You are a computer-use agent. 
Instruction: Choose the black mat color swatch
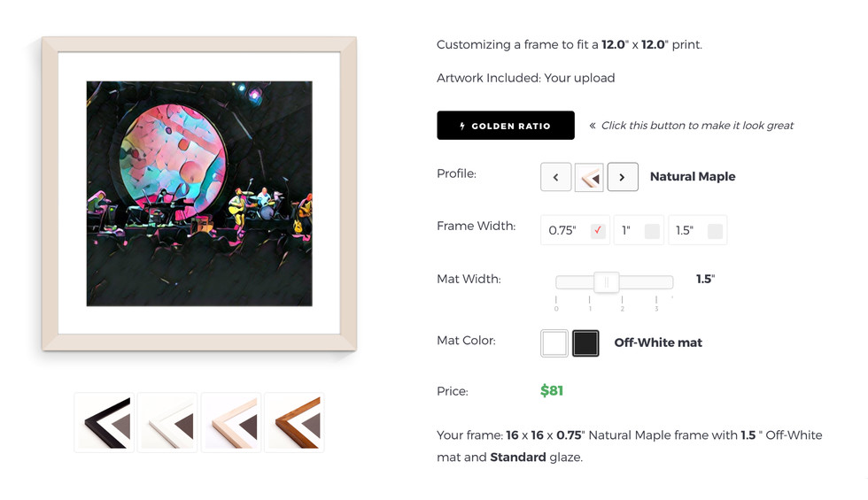pos(585,343)
